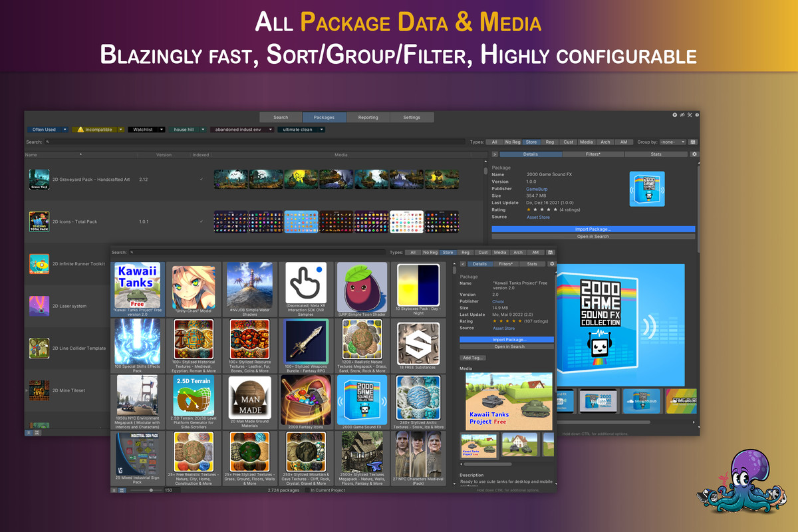Click the tools wrench icon at top right

tap(690, 116)
